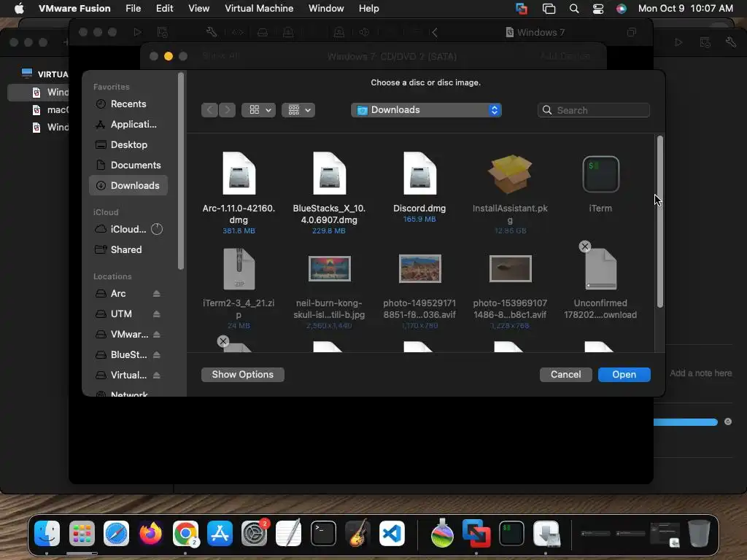Viewport: 747px width, 560px height.
Task: Eject the VirtualBox volume
Action: (156, 376)
